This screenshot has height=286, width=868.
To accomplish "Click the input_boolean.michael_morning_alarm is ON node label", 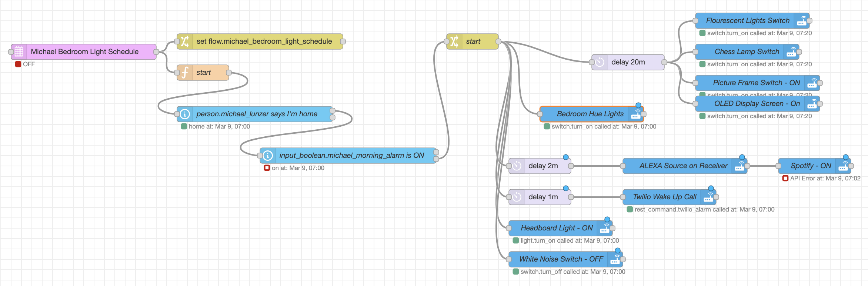I will point(352,156).
